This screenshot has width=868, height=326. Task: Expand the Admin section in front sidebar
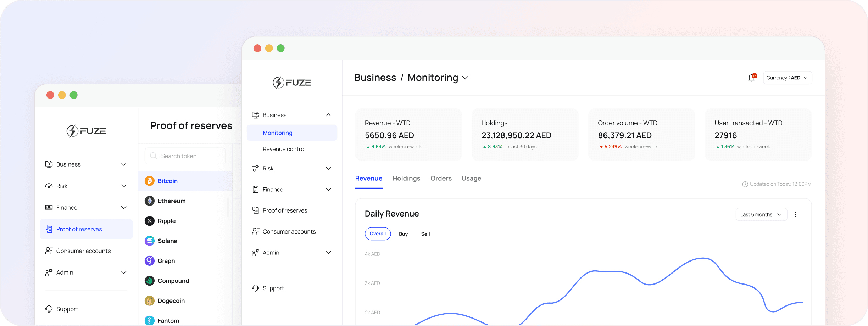pyautogui.click(x=328, y=253)
